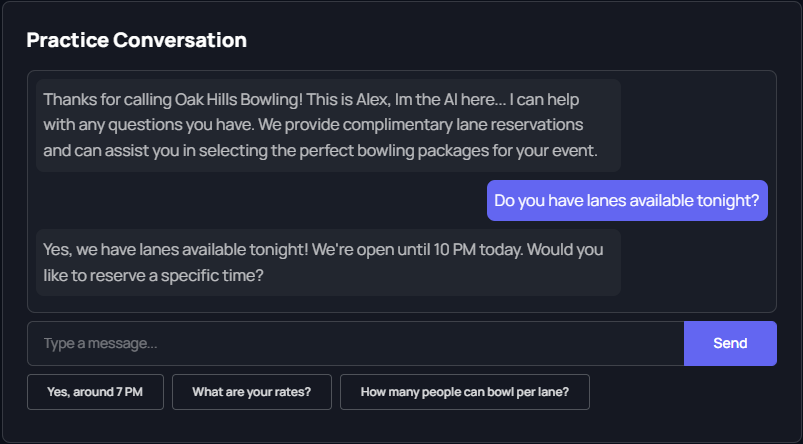
Task: Click "with any questions you have" in greeting
Action: [x=144, y=126]
